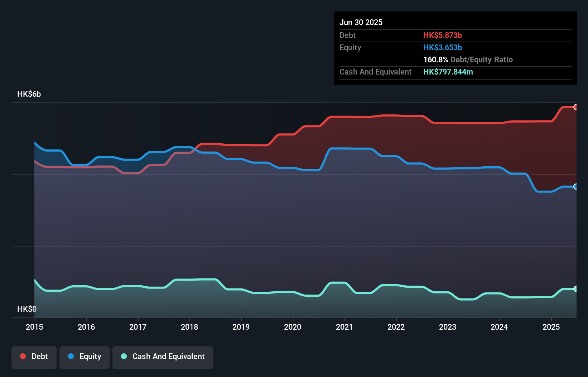Click the red Debt legend dot

pyautogui.click(x=22, y=356)
